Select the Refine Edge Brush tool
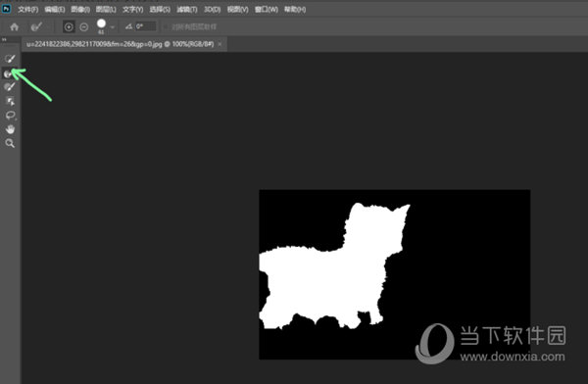This screenshot has width=588, height=384. 8,73
